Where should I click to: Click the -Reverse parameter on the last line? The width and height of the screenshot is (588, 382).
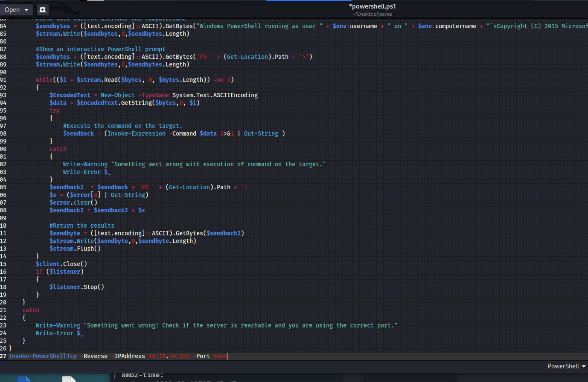[x=94, y=356]
